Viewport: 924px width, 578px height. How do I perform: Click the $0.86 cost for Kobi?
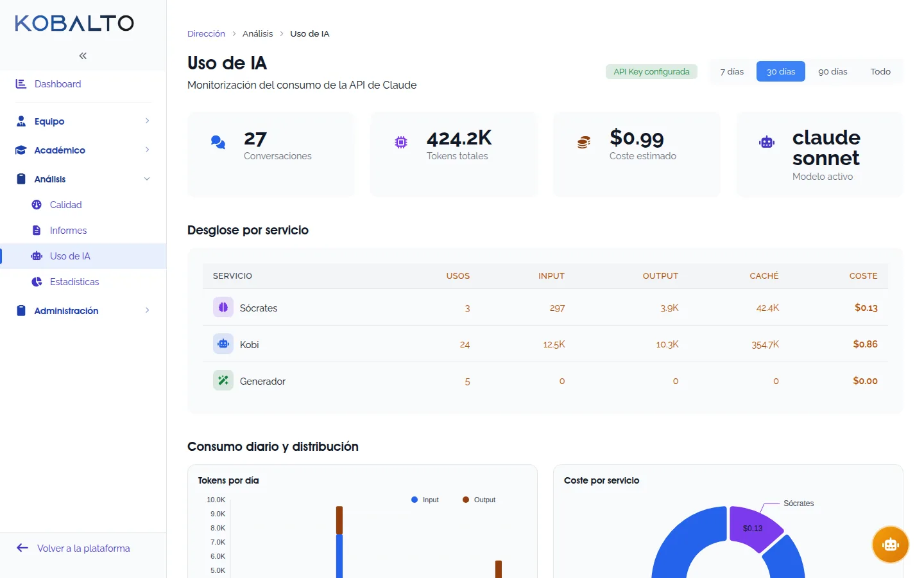tap(866, 344)
